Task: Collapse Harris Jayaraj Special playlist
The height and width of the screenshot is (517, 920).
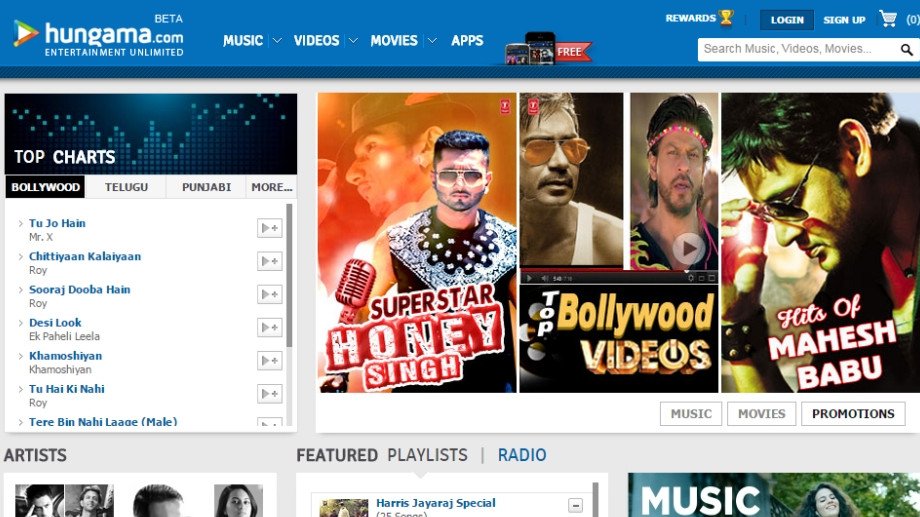Action: (x=575, y=505)
